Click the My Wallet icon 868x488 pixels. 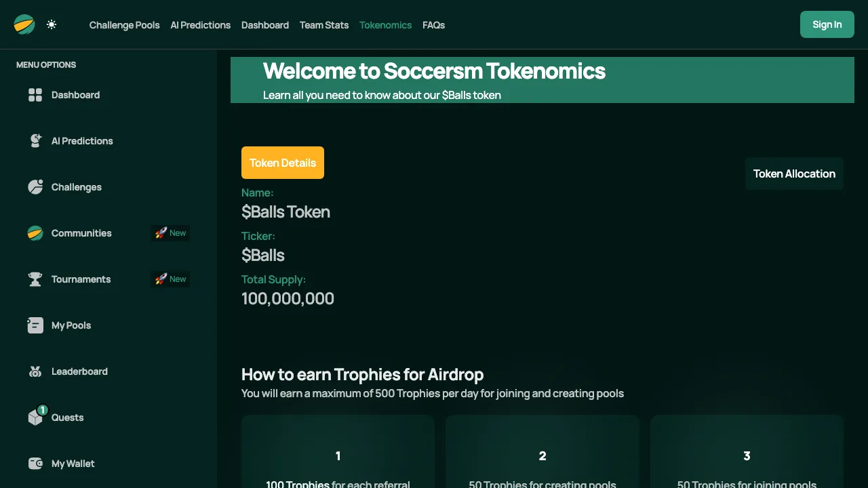tap(35, 464)
